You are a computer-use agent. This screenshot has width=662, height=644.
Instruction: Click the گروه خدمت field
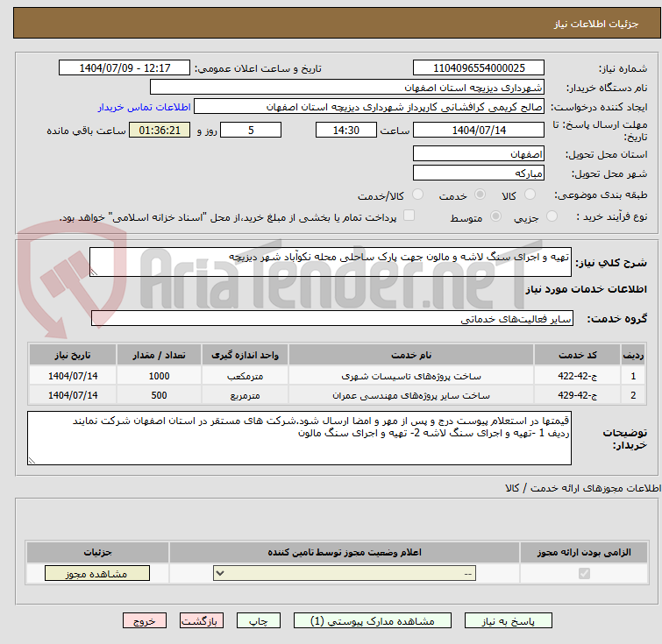coord(331,318)
